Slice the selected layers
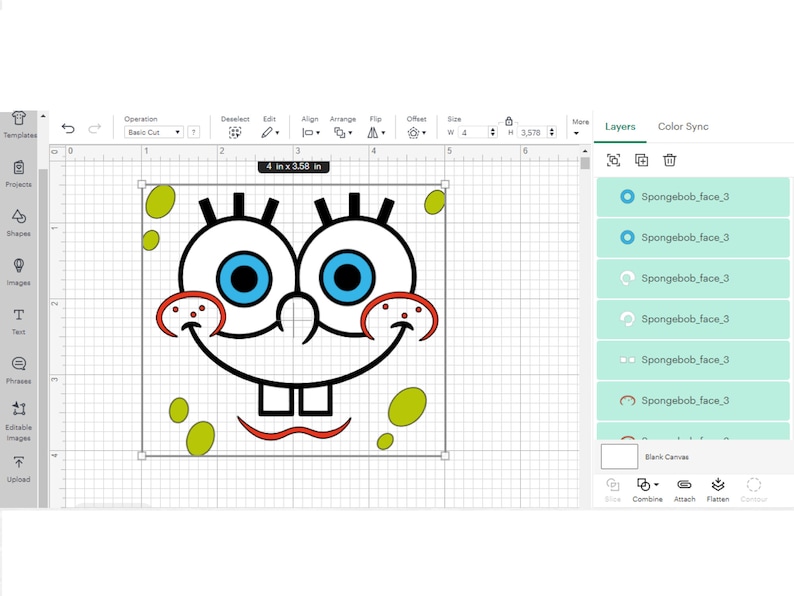Screen dimensions: 794x596 point(612,490)
